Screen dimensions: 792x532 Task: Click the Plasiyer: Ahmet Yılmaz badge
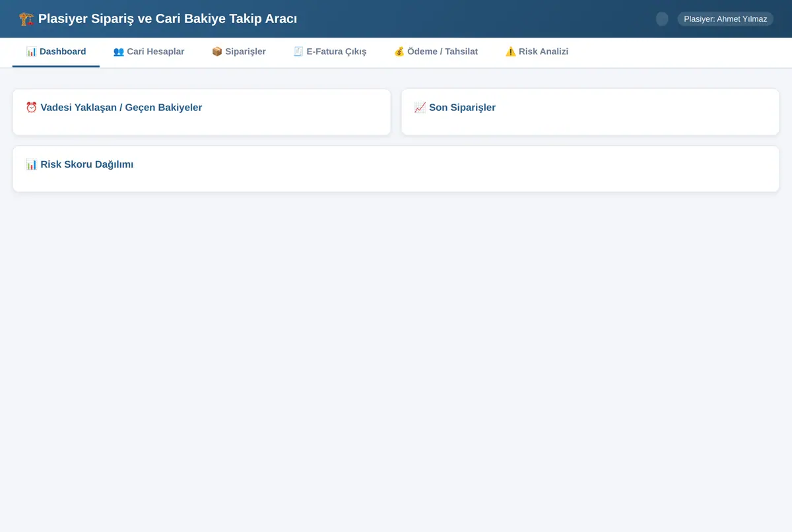coord(725,19)
